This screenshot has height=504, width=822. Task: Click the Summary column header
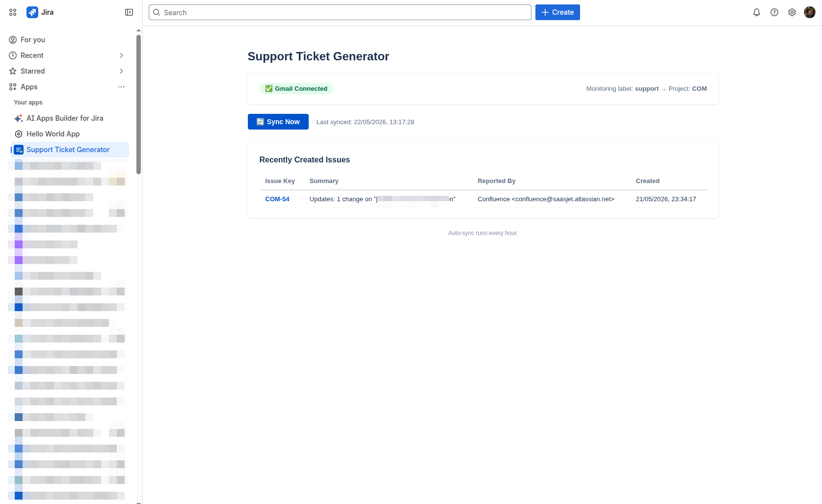pyautogui.click(x=324, y=181)
